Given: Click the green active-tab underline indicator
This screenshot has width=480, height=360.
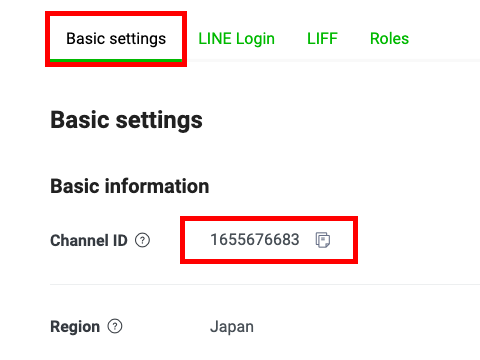Looking at the screenshot, I should pos(116,60).
